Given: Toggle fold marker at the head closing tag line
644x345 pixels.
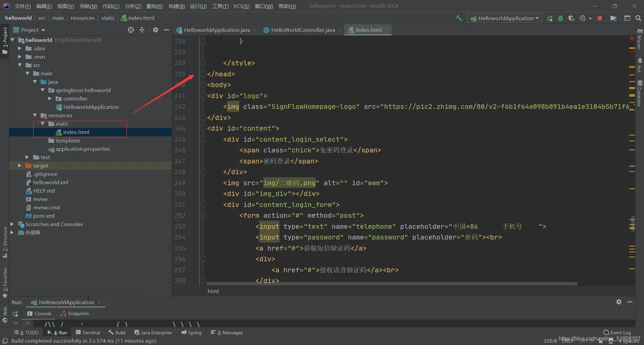Looking at the screenshot, I should click(x=203, y=74).
